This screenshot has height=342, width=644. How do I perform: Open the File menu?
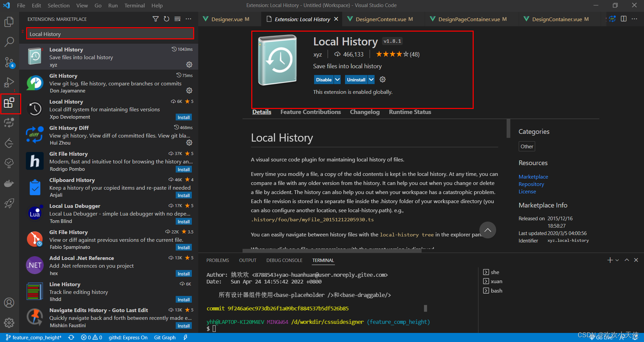tap(21, 5)
